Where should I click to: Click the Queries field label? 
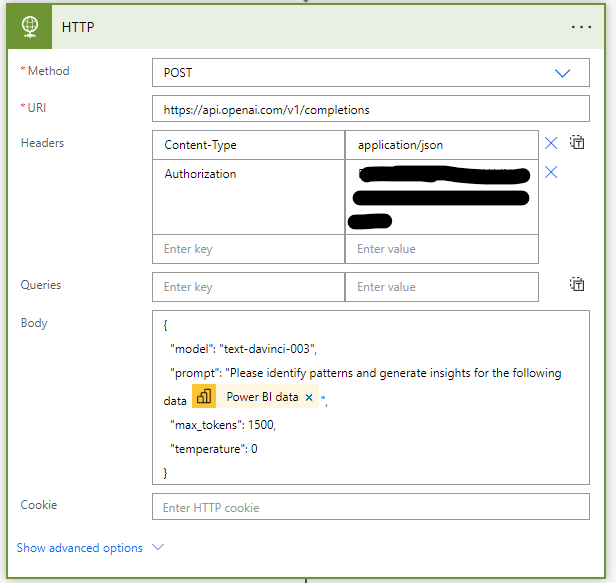(x=40, y=285)
